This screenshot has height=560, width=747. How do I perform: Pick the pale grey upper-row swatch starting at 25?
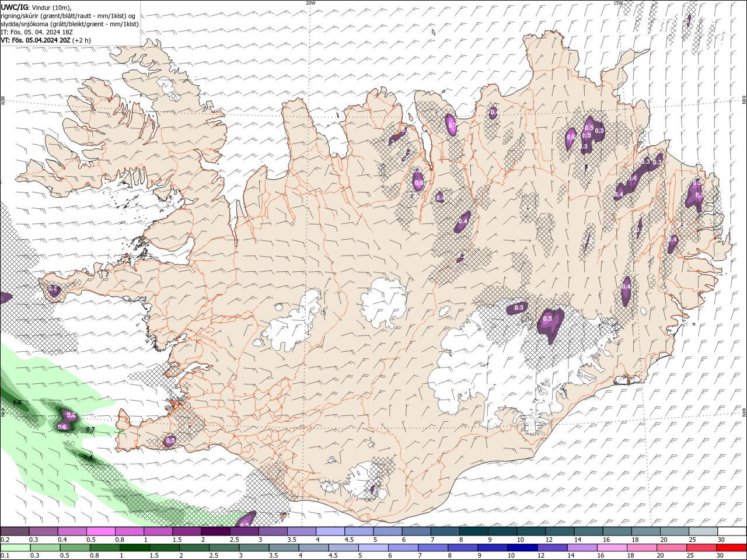pos(703,531)
